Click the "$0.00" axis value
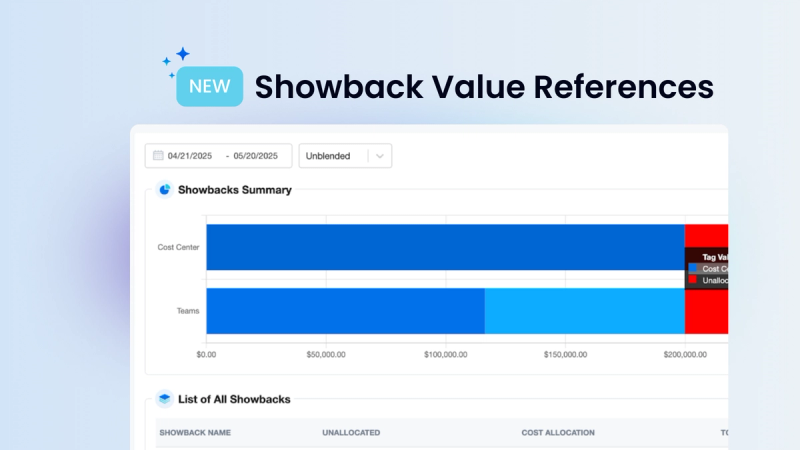This screenshot has width=800, height=450. pos(206,355)
